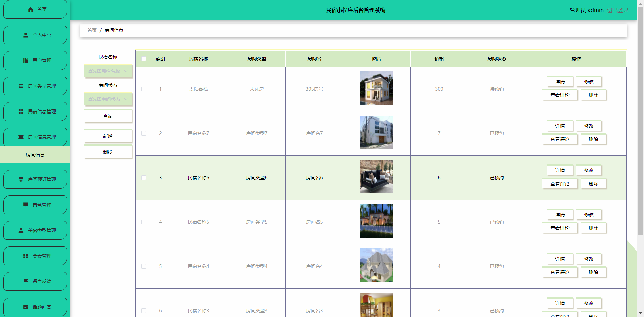Check the row for 民宿名称4
This screenshot has height=317, width=644.
[x=144, y=266]
